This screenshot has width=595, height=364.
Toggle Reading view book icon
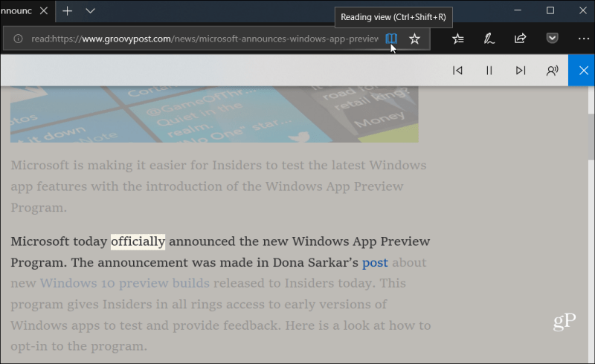click(391, 39)
